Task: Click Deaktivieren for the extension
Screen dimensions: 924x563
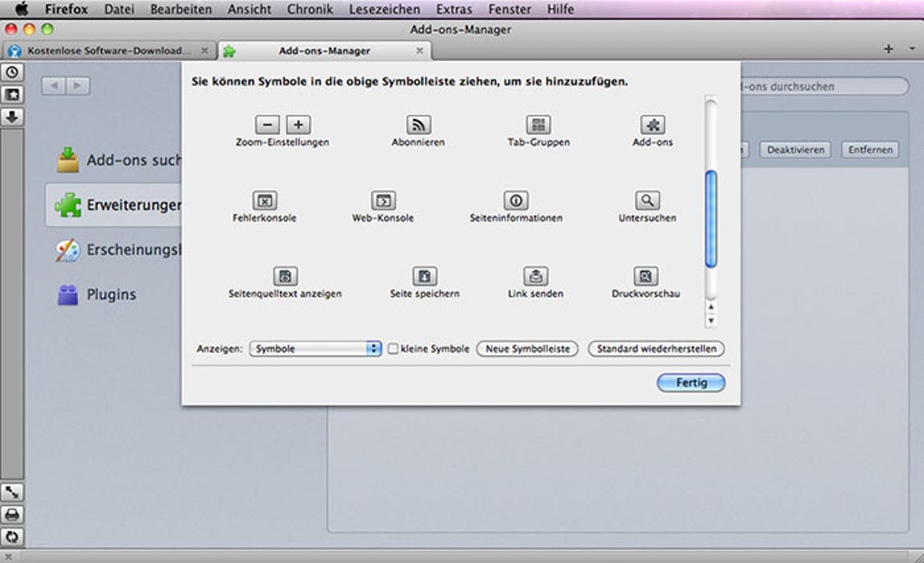Action: (794, 150)
